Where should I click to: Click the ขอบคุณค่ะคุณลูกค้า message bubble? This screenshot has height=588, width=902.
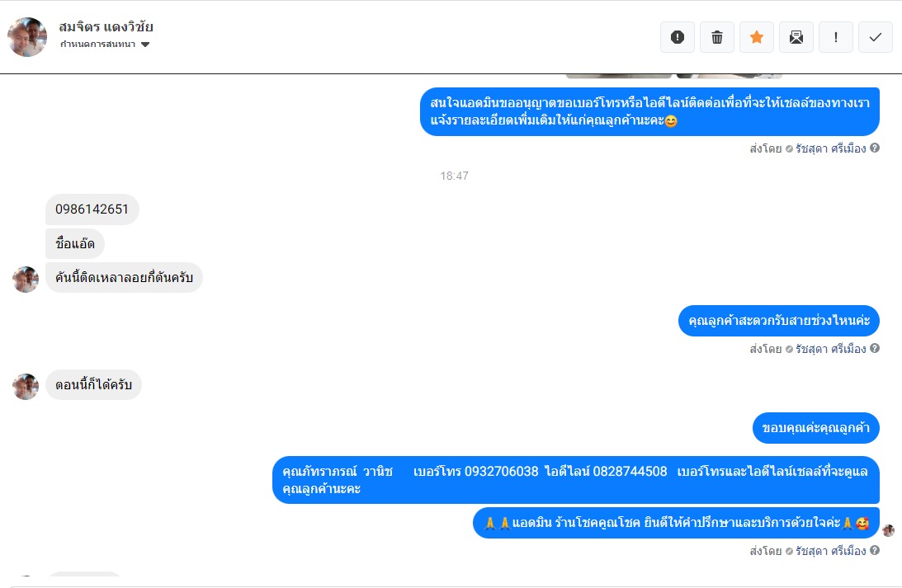[815, 428]
